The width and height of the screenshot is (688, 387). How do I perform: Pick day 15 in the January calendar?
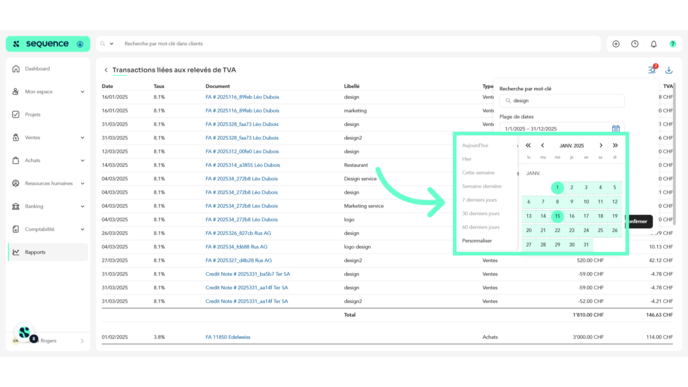pos(557,216)
